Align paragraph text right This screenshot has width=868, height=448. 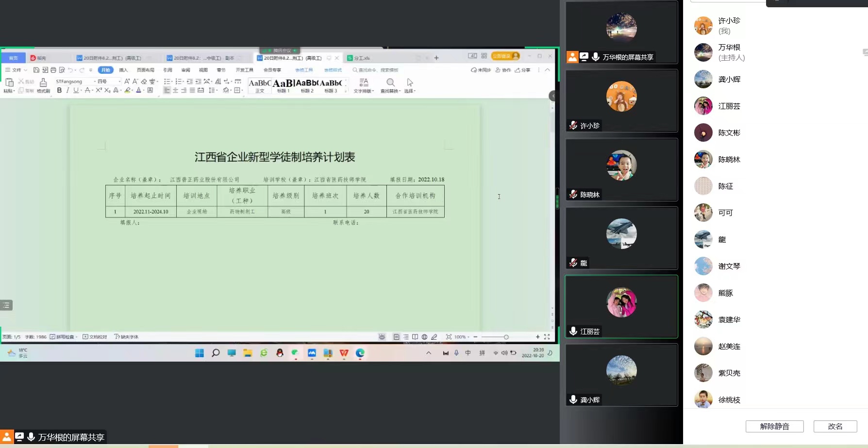tap(184, 90)
